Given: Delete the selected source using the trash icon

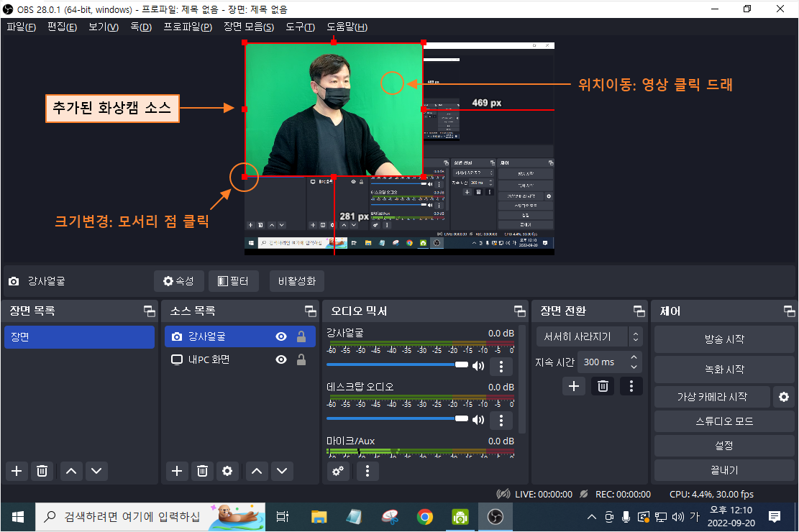Looking at the screenshot, I should point(202,471).
